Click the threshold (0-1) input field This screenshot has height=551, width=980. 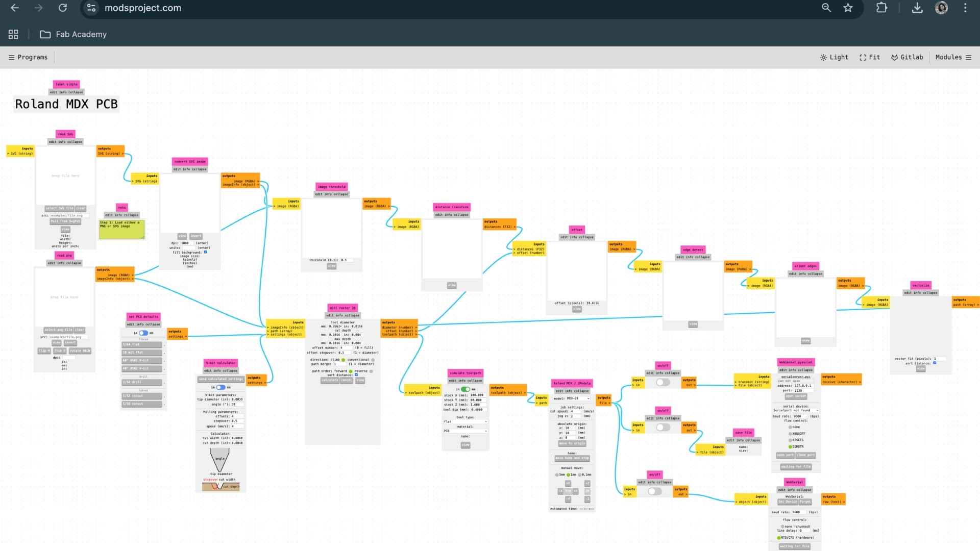[346, 260]
